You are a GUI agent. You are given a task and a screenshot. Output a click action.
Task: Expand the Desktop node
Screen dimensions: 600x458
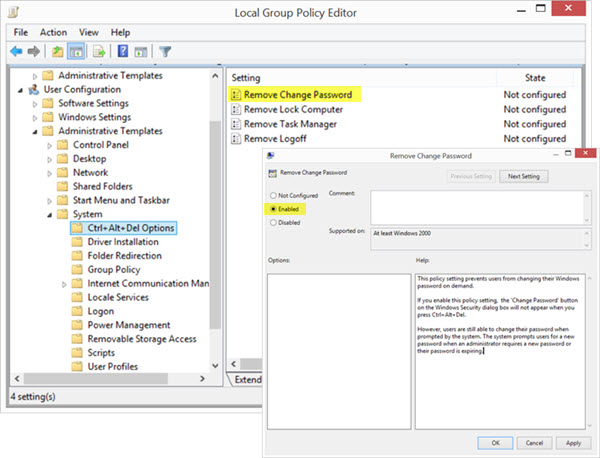click(49, 160)
